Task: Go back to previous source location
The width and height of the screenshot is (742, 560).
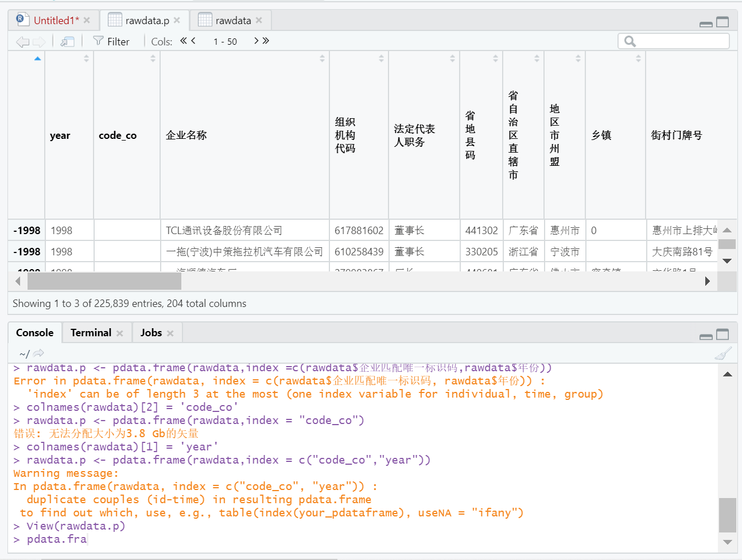Action: click(22, 41)
